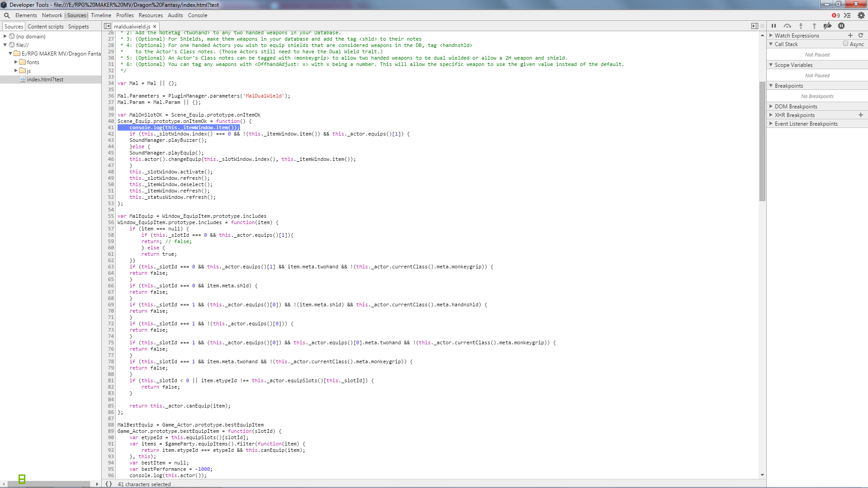868x488 pixels.
Task: Switch to the Console panel
Action: [x=198, y=15]
